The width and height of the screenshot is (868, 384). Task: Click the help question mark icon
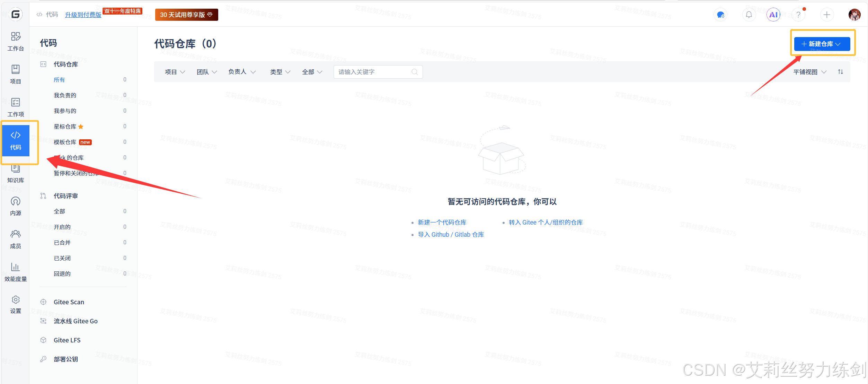click(798, 15)
